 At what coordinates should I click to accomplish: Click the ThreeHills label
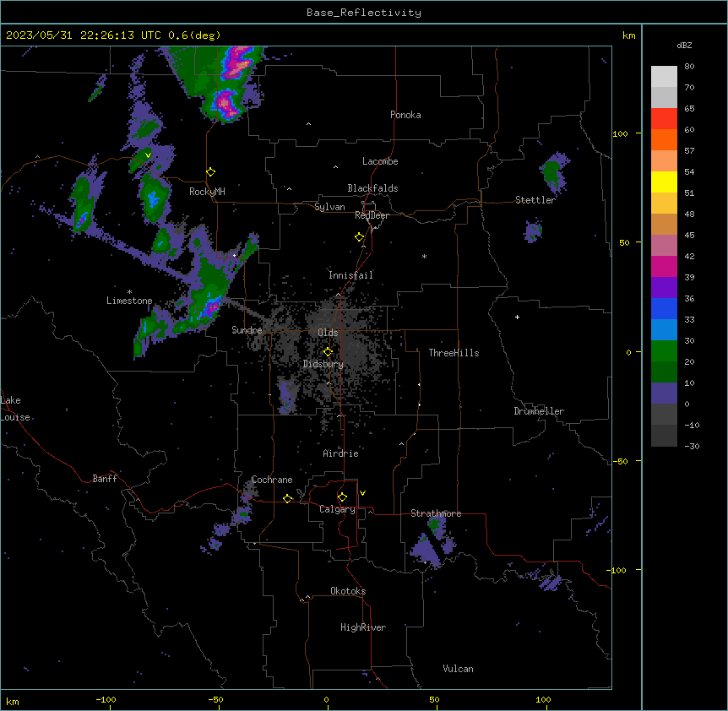click(454, 353)
